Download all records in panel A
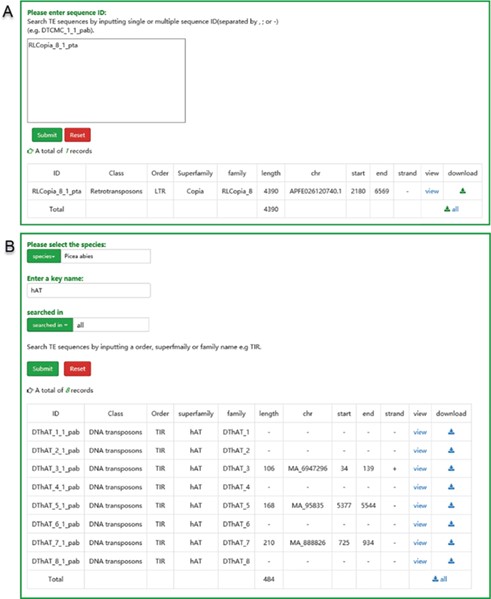 coord(451,209)
